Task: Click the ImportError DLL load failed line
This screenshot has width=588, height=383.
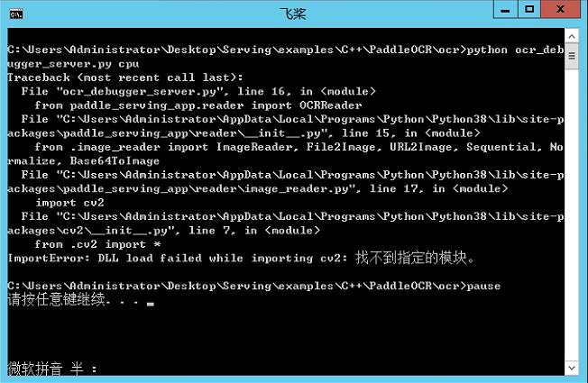Action: [x=241, y=258]
